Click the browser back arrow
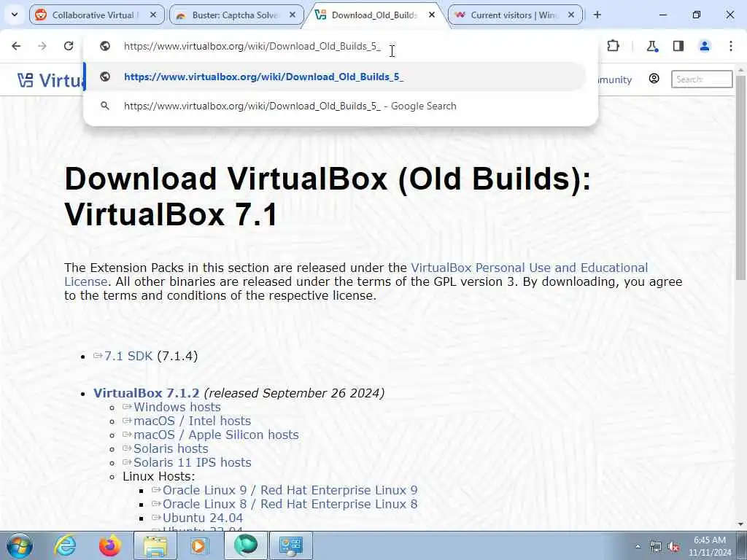This screenshot has height=560, width=747. tap(16, 46)
